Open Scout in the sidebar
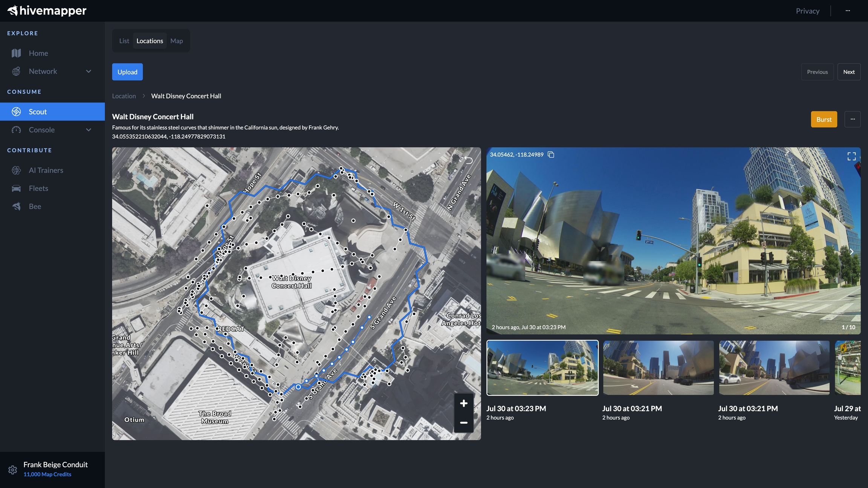This screenshot has height=488, width=868. (x=52, y=112)
